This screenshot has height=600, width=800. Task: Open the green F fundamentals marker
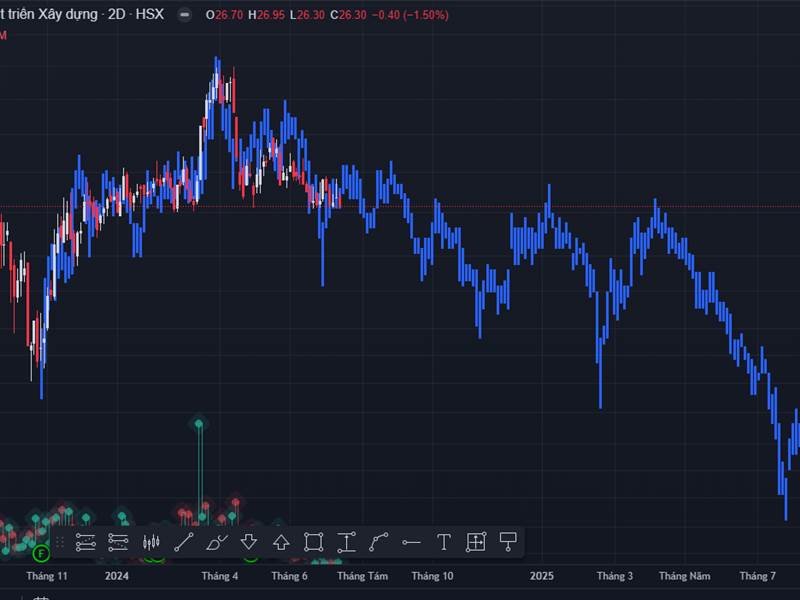(x=41, y=553)
